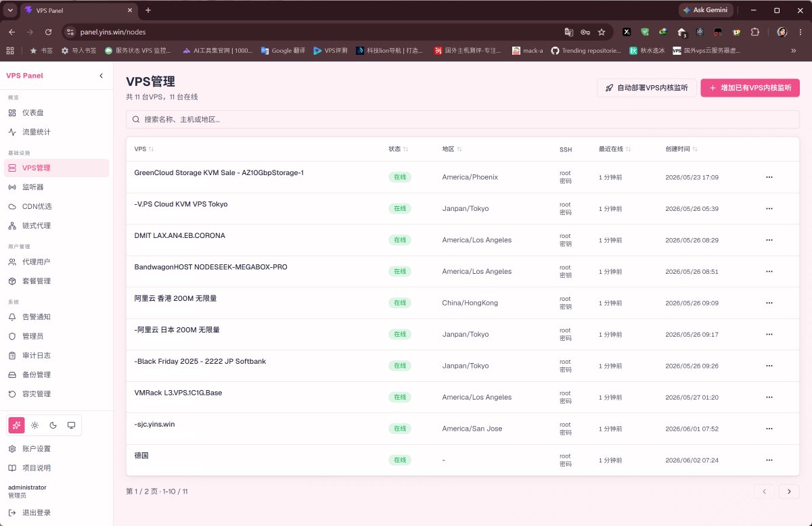
Task: Click the 套餐管理 package icon
Action: (x=12, y=281)
